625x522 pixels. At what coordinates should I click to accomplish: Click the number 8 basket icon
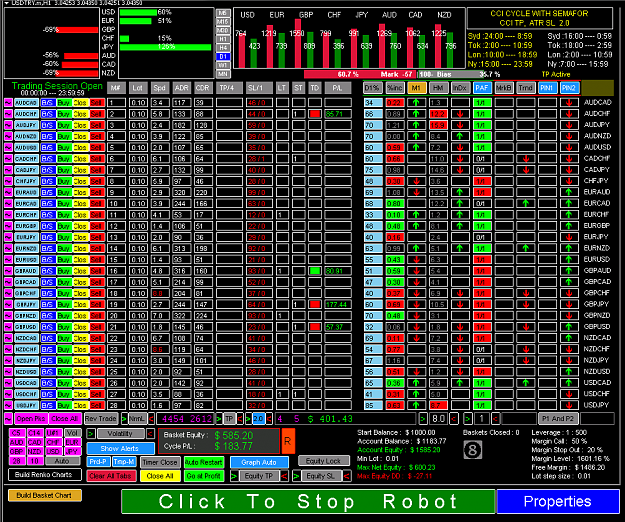[473, 450]
